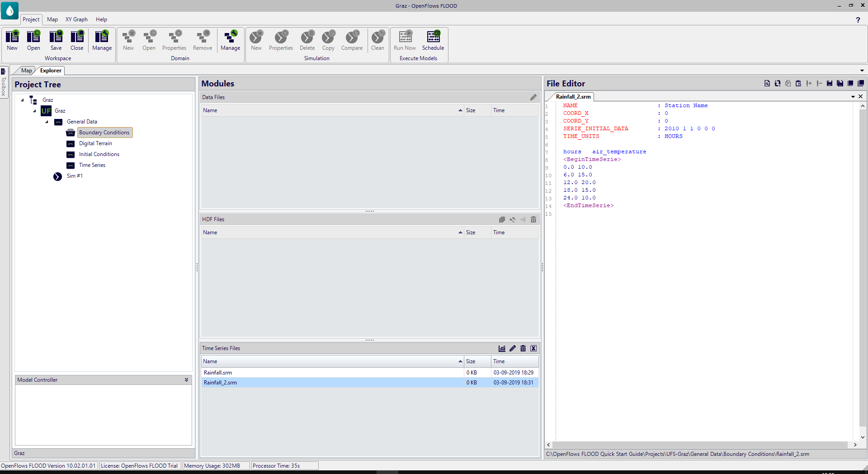Click the pencil edit icon in Data Files

(533, 97)
